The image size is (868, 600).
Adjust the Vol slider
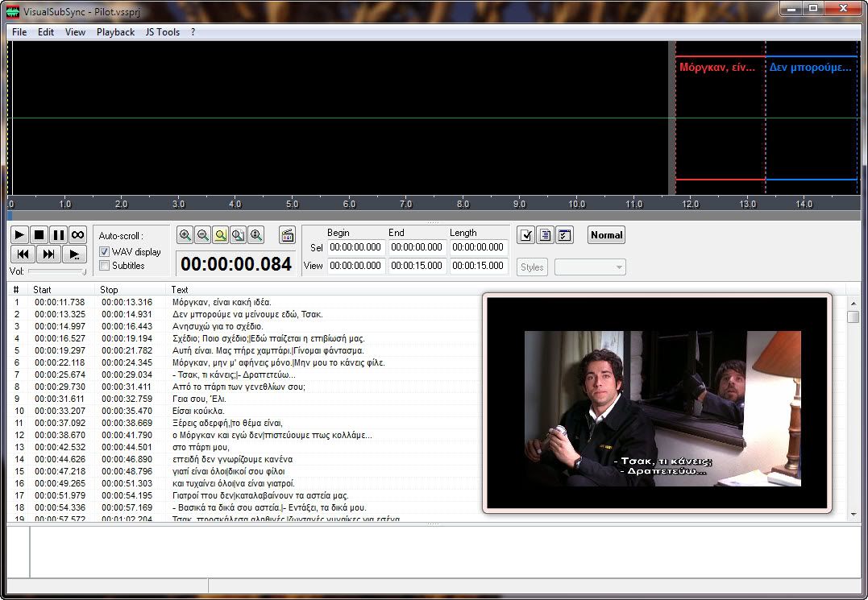pos(56,271)
